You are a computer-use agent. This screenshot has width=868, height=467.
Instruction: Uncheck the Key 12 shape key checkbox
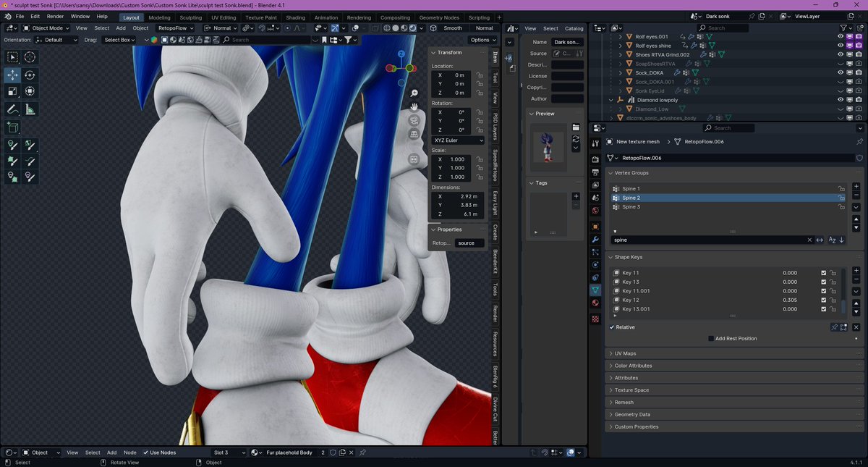coord(823,300)
